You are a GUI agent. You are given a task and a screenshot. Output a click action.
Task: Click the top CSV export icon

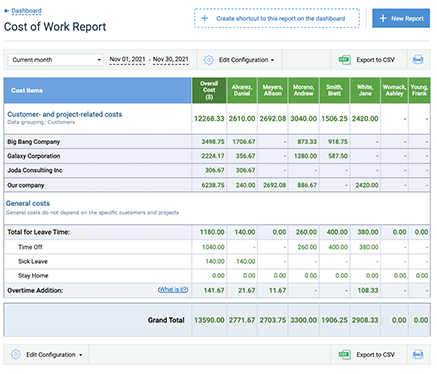344,60
